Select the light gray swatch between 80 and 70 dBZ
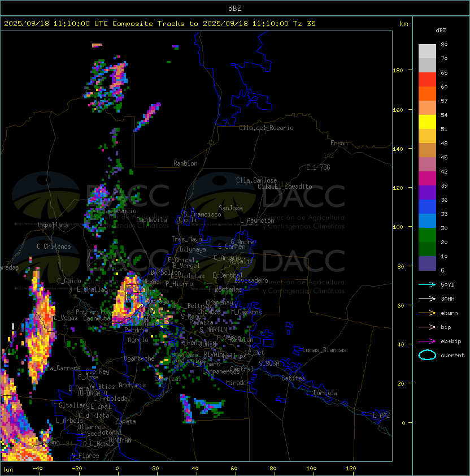 click(x=427, y=51)
